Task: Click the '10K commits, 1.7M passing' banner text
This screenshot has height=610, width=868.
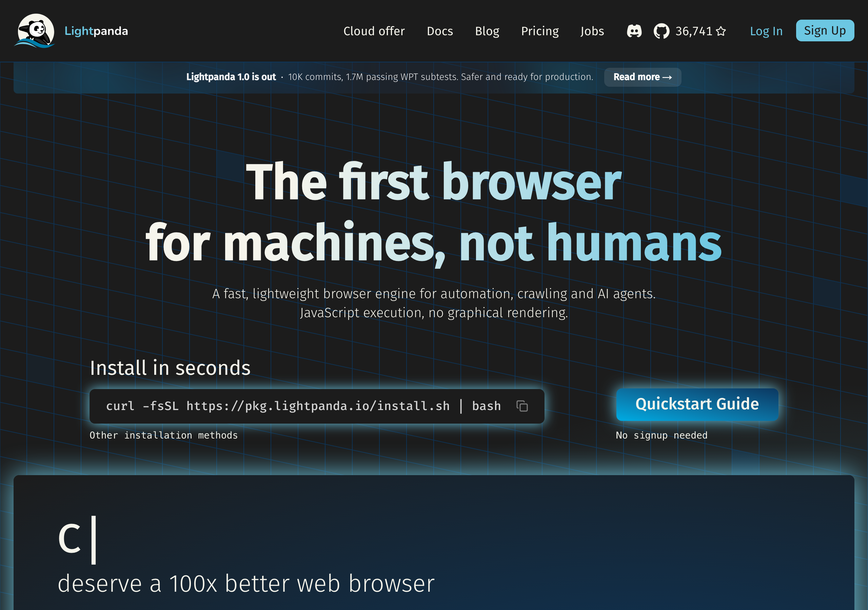Action: click(x=440, y=77)
